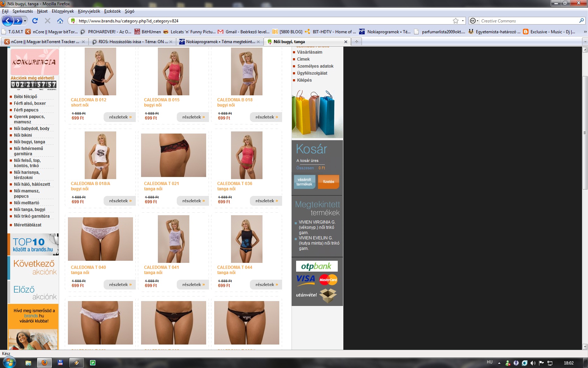The image size is (588, 368).
Task: Open the TOP10 között a brands.hu banner
Action: (33, 245)
